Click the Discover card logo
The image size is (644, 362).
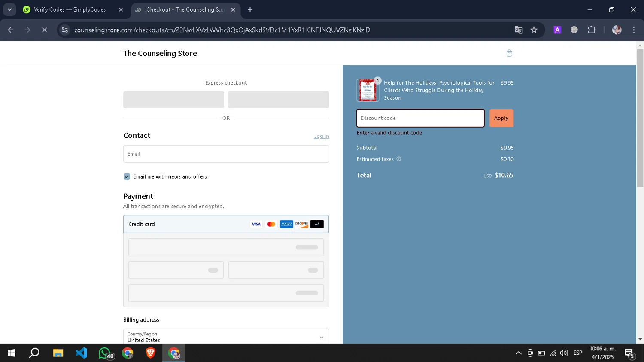tap(301, 224)
